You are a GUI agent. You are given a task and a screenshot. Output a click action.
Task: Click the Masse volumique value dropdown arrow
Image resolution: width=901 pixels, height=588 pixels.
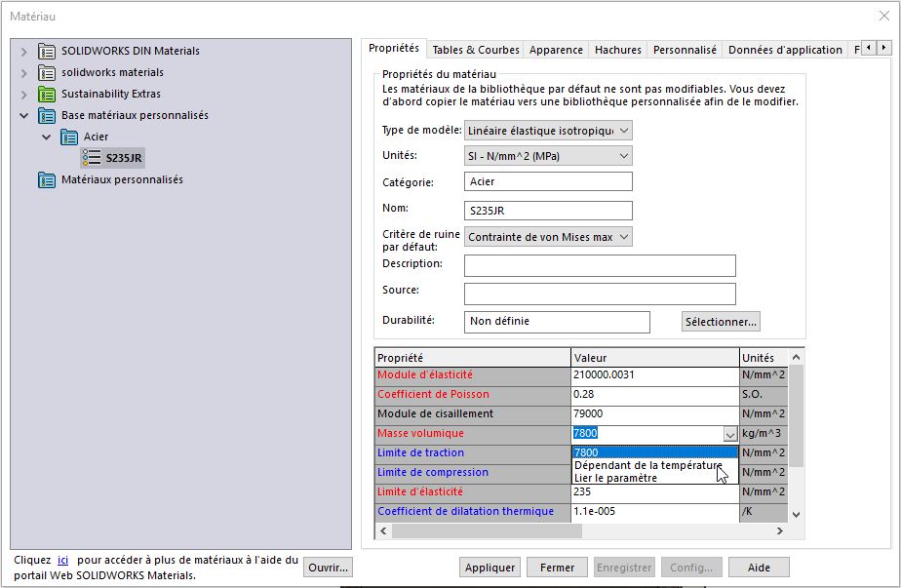pos(729,434)
